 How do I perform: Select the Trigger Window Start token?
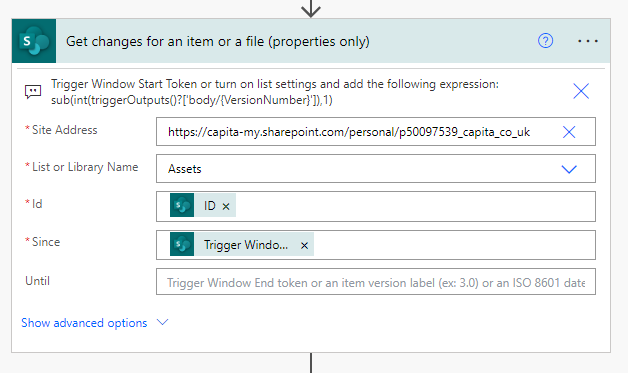246,244
